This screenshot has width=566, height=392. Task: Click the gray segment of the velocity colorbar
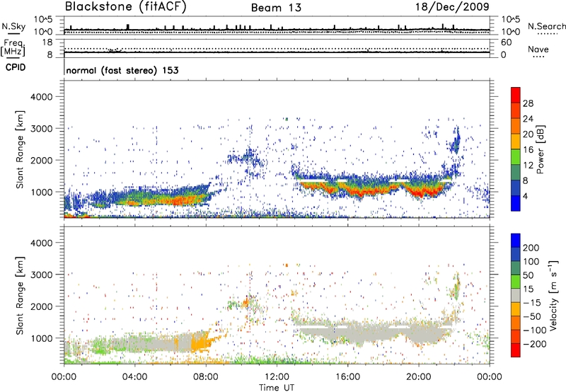tap(516, 295)
